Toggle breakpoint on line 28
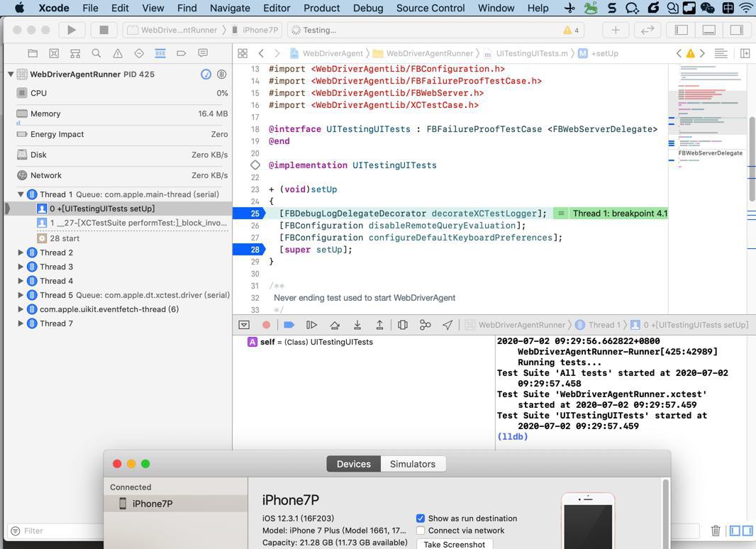This screenshot has height=549, width=756. coord(249,250)
